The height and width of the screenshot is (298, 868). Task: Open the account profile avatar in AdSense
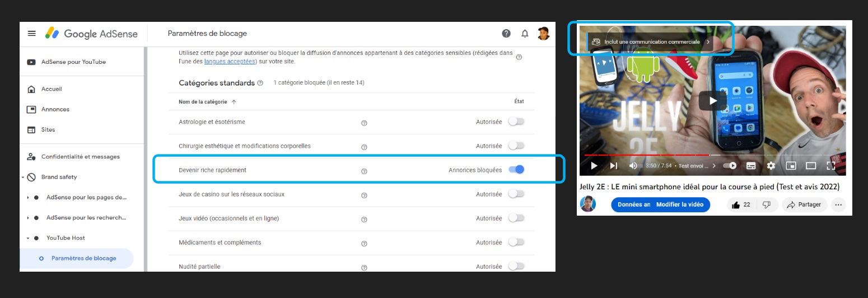point(543,34)
